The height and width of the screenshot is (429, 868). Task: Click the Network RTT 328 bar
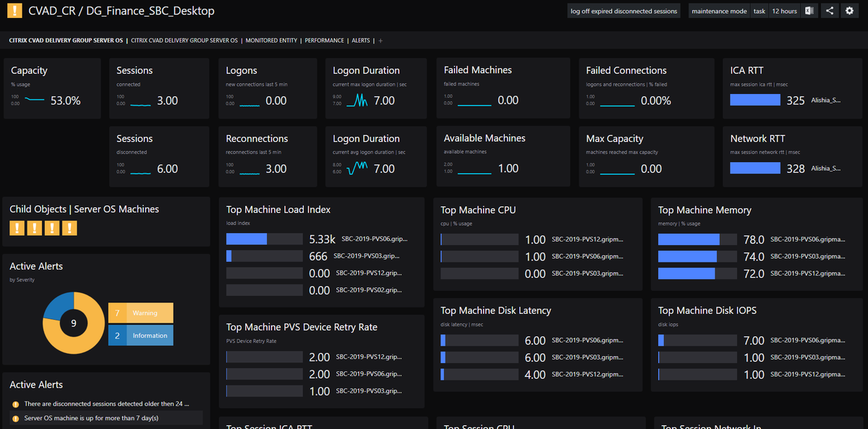(755, 169)
